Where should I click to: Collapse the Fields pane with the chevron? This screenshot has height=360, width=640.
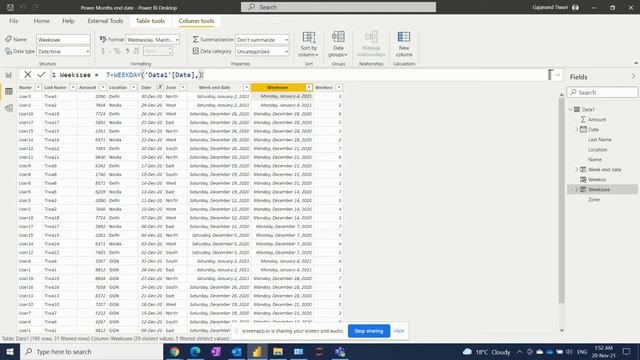tap(633, 77)
